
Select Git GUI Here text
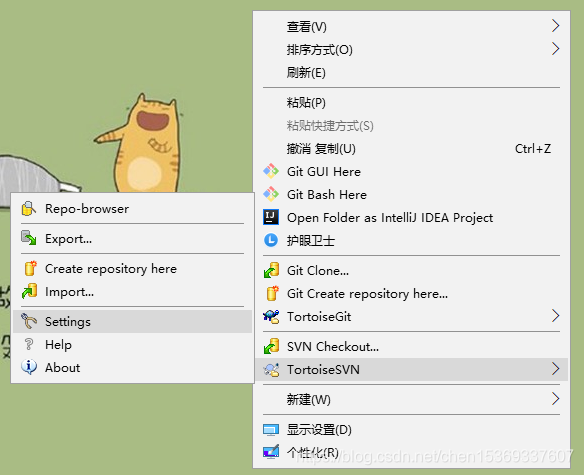pyautogui.click(x=324, y=172)
